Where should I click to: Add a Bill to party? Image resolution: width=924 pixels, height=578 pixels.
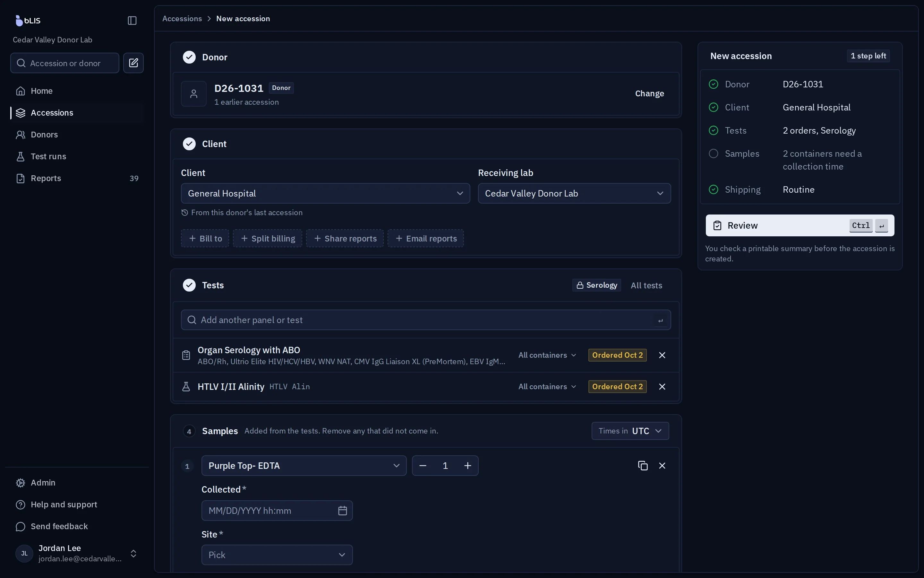pos(205,238)
